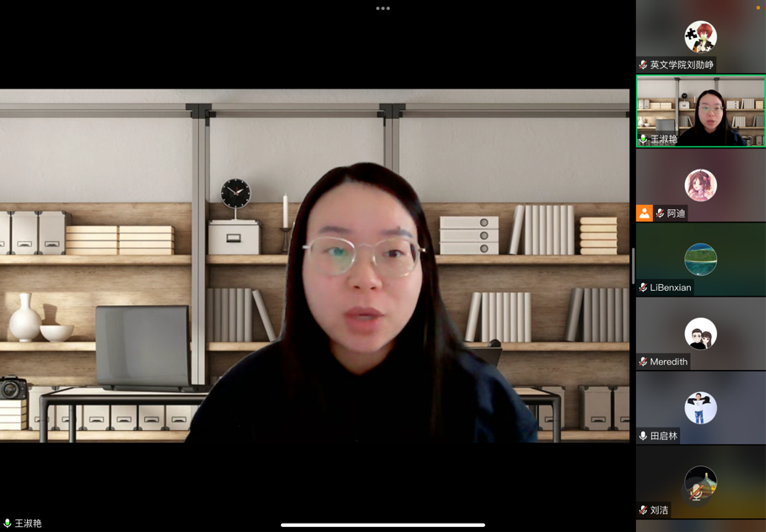The image size is (766, 532).
Task: Select 英文学院刘勋峥's avatar picture
Action: 700,37
